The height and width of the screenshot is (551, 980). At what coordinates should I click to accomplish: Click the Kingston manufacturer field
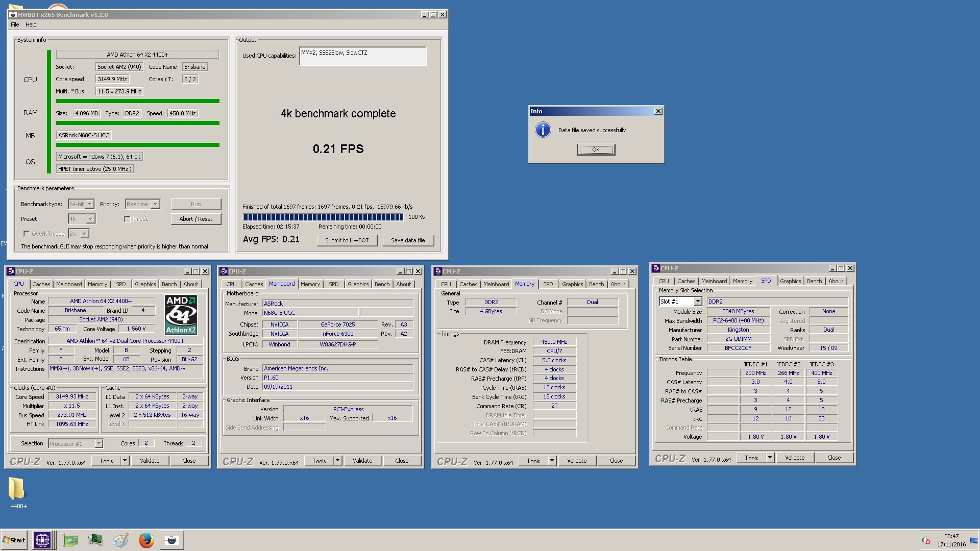[739, 330]
